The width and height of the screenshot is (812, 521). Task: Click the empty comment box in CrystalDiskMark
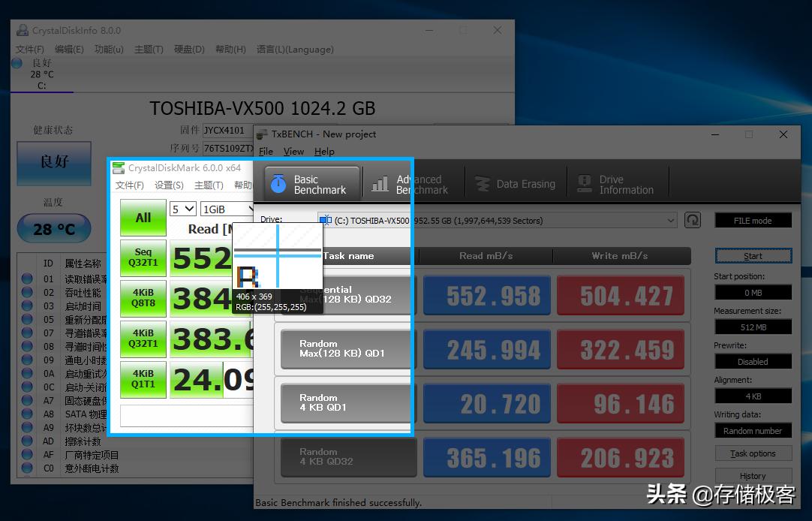(187, 415)
